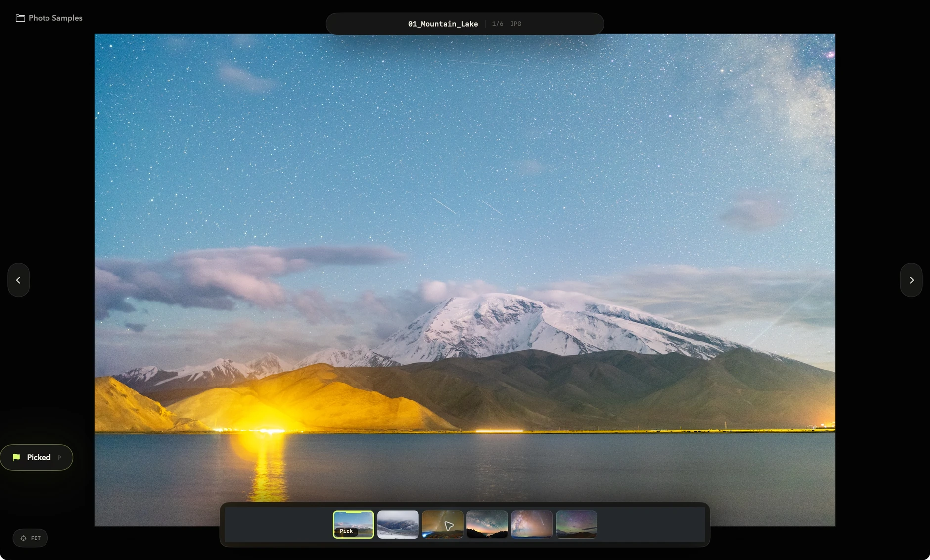Image resolution: width=930 pixels, height=560 pixels.
Task: Click the 01_Mountain_Lake file name
Action: [x=443, y=24]
